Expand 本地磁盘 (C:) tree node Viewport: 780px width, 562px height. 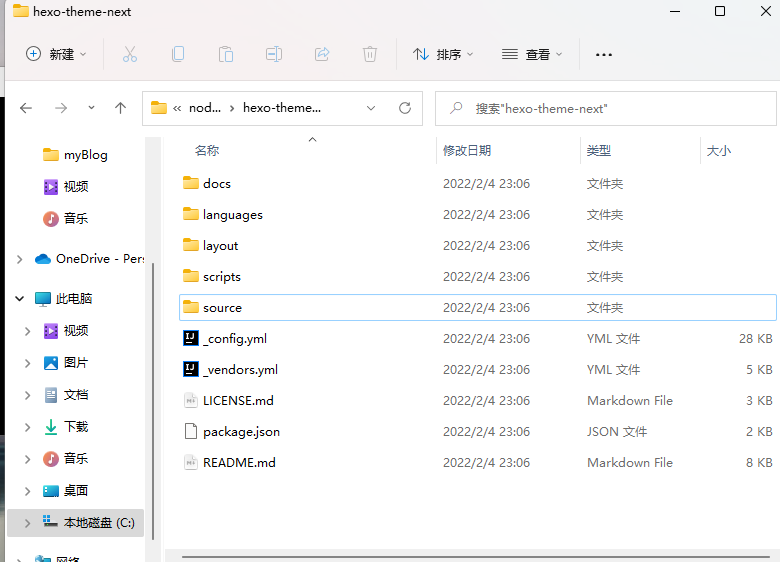[x=28, y=523]
